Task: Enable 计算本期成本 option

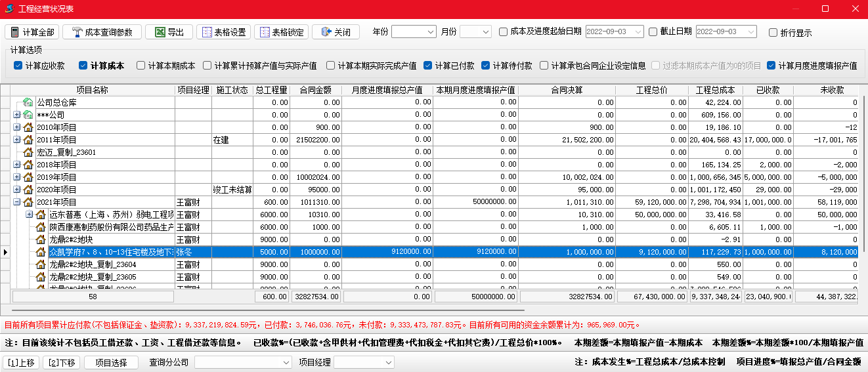Action: (x=139, y=66)
